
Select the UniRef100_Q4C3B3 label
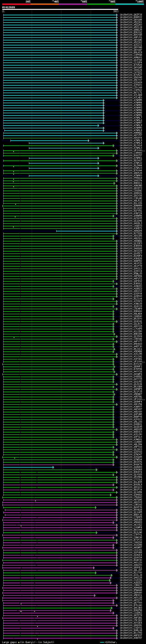coord(131,608)
